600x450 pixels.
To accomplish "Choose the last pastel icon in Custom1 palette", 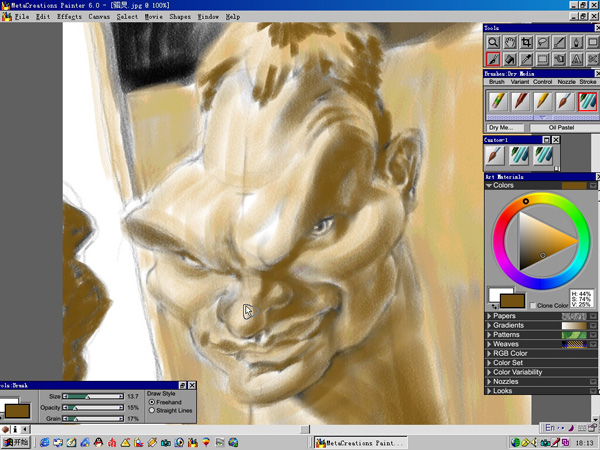I will click(543, 155).
